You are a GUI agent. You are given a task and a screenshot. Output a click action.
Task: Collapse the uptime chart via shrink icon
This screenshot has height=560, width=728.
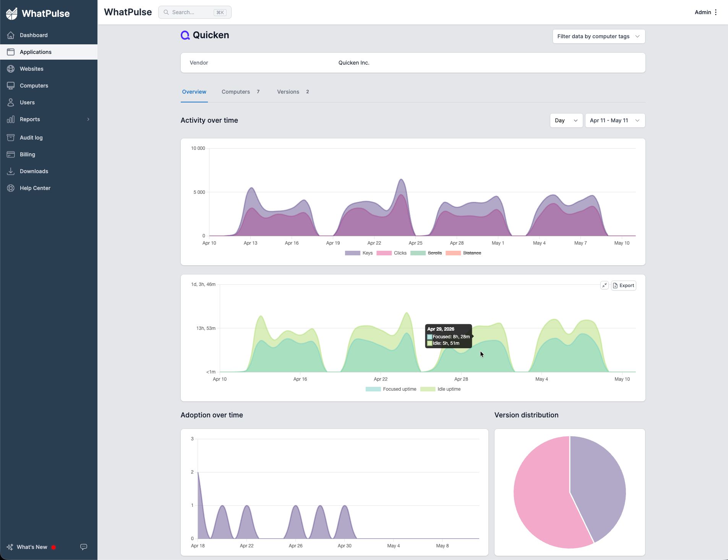coord(605,286)
